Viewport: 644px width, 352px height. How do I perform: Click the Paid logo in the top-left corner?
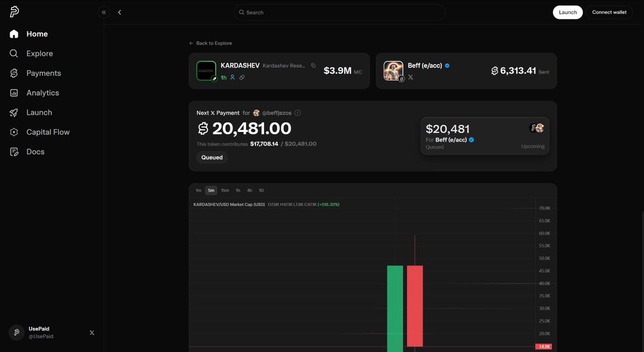14,12
